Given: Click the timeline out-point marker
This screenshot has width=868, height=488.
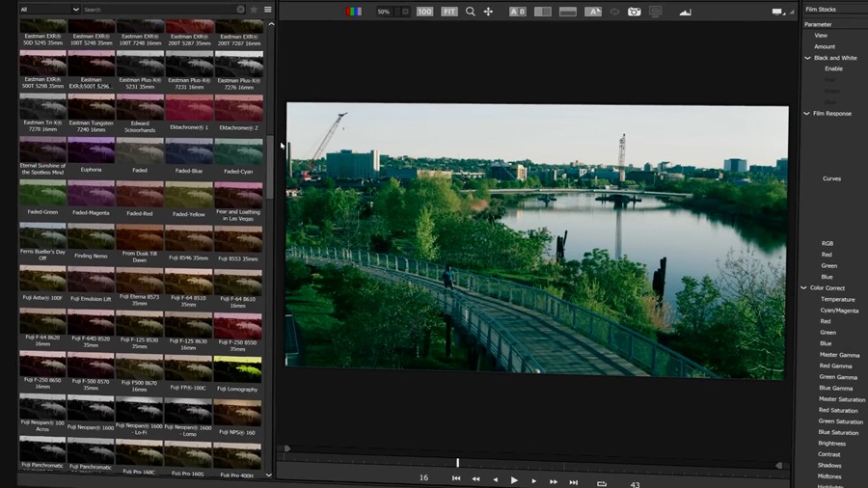Looking at the screenshot, I should tap(778, 466).
